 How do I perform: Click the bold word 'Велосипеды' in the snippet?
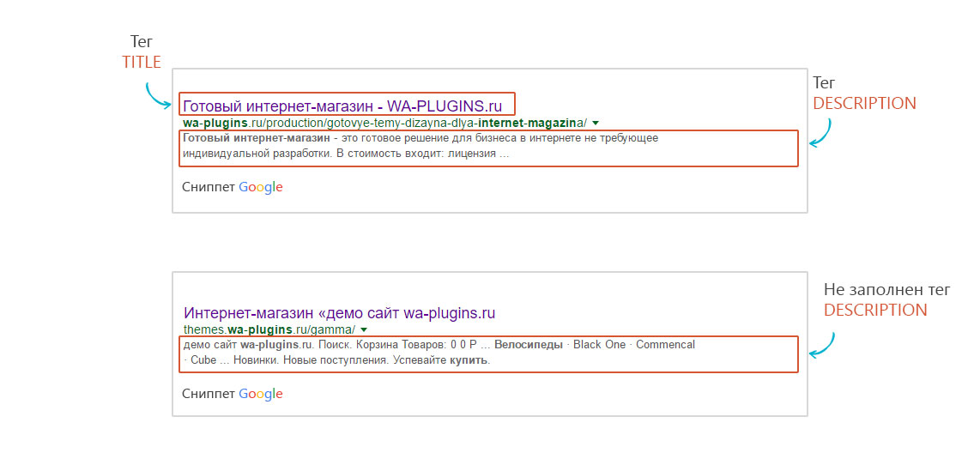[x=529, y=345]
